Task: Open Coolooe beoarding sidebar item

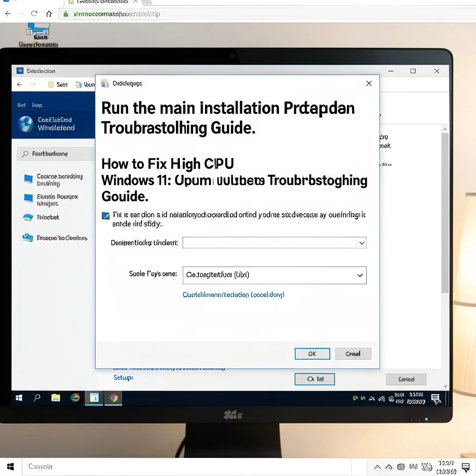Action: [x=53, y=180]
